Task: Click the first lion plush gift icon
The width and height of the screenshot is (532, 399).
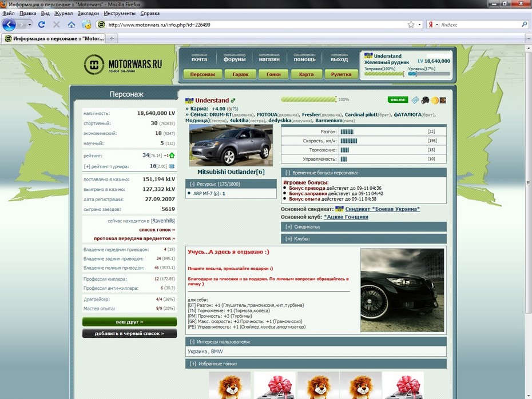Action: tap(230, 385)
